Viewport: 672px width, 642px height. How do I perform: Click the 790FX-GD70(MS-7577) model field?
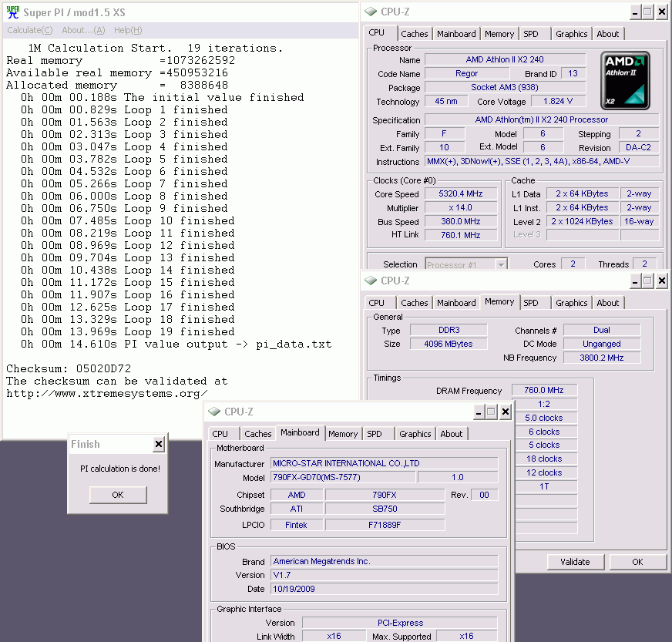coord(343,477)
